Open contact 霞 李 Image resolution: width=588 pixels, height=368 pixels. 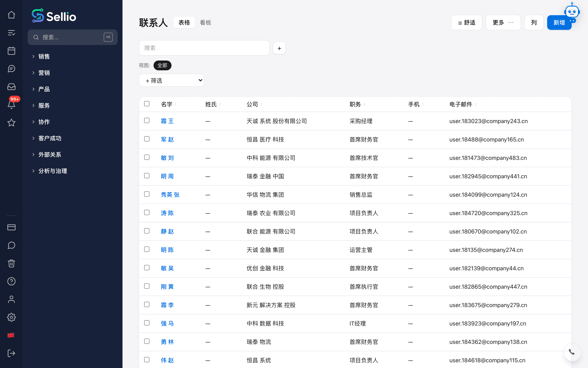pyautogui.click(x=167, y=305)
